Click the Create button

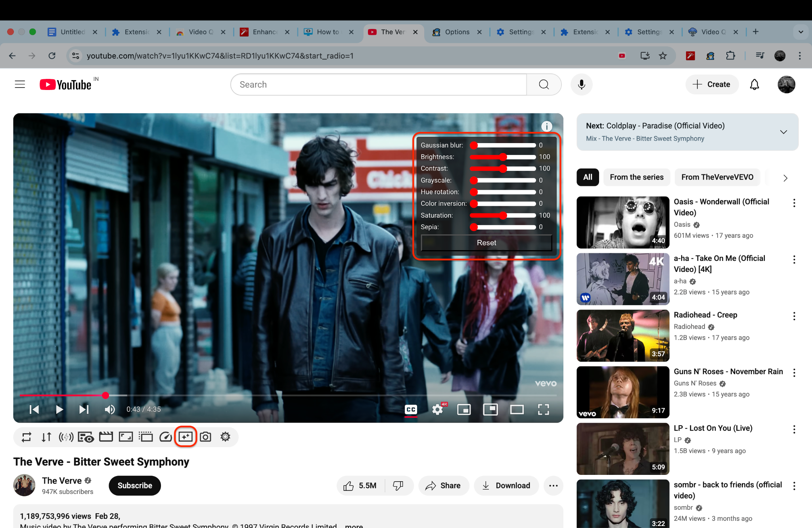tap(712, 84)
